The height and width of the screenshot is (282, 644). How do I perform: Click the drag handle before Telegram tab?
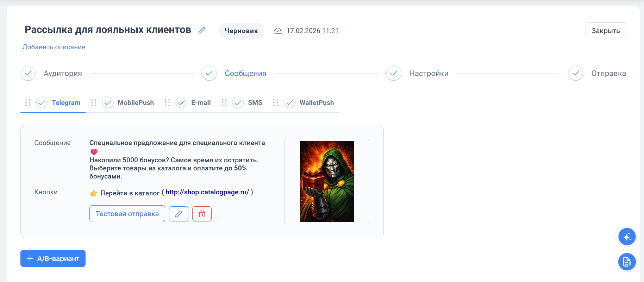(28, 102)
